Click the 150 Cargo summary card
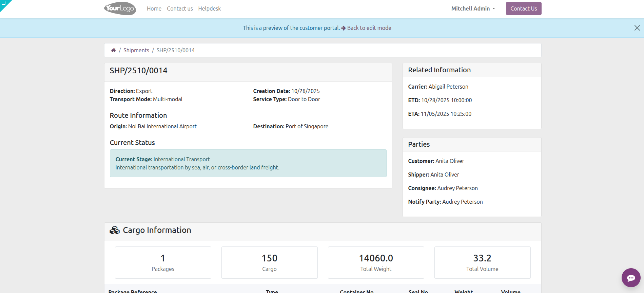This screenshot has height=293, width=644. 269,262
